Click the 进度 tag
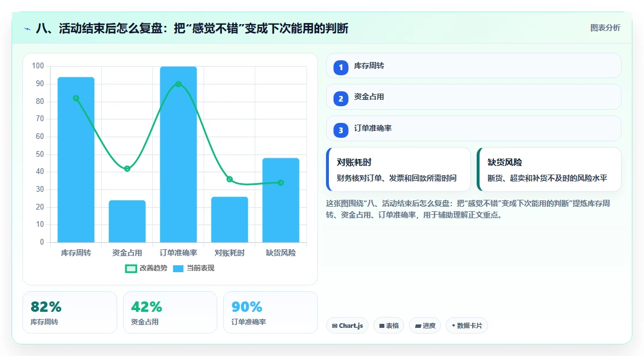 (x=425, y=326)
